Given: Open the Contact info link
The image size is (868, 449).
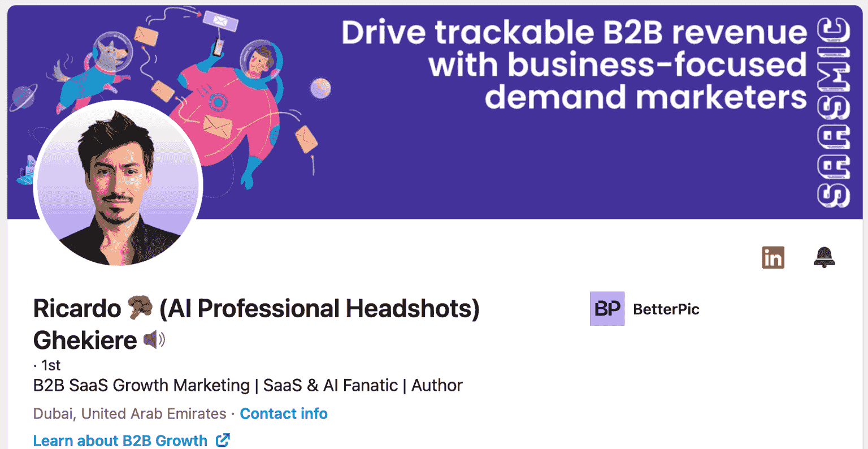Looking at the screenshot, I should click(284, 413).
